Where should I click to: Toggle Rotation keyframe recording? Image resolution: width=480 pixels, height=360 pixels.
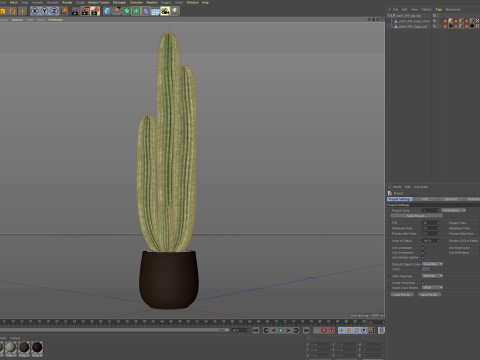pyautogui.click(x=356, y=330)
